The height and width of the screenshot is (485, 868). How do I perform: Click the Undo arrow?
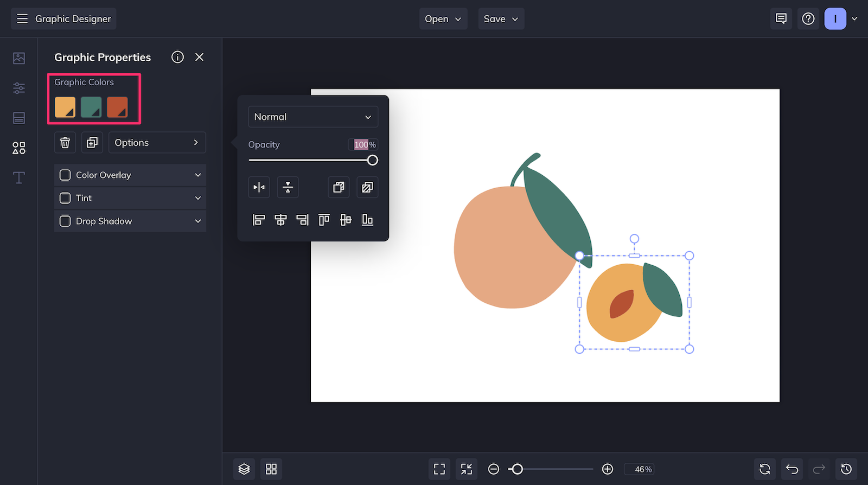[x=792, y=469]
